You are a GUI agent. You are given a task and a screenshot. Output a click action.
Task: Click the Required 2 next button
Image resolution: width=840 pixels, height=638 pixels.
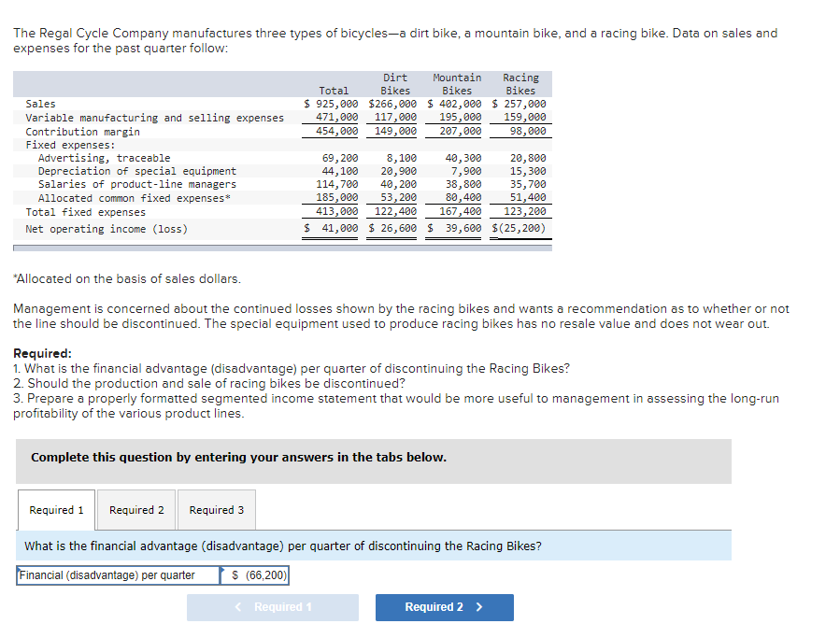[x=445, y=607]
